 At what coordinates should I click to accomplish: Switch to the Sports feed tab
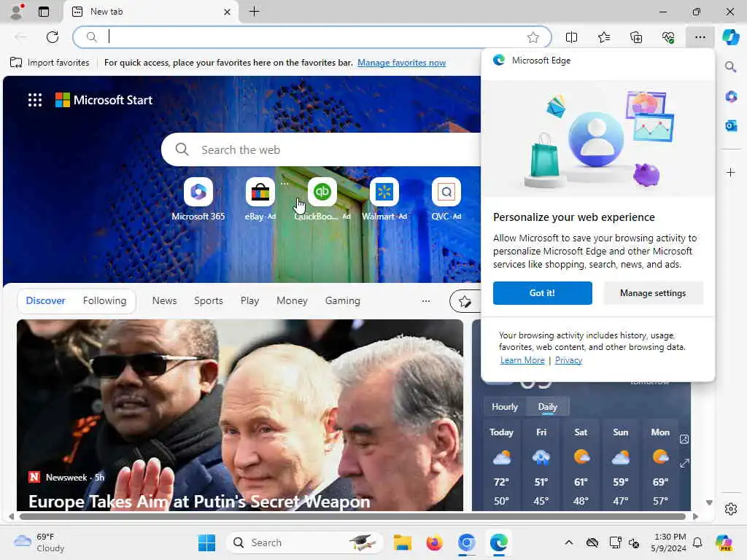click(x=208, y=300)
